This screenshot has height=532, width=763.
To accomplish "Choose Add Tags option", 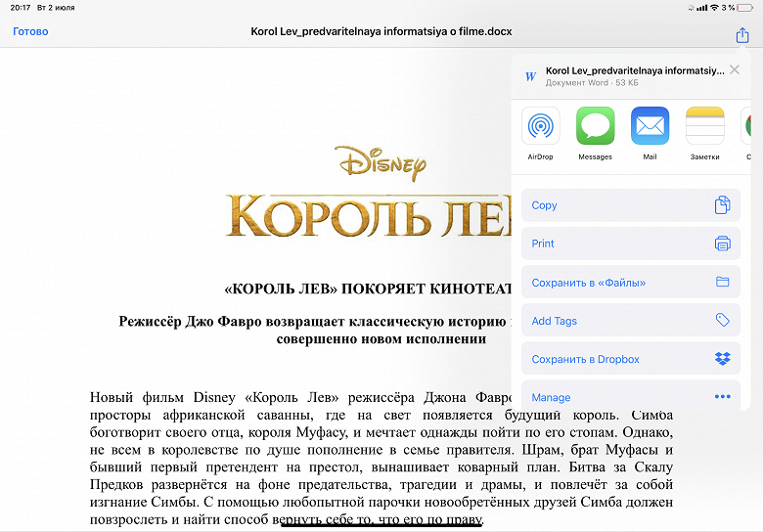I will point(631,321).
